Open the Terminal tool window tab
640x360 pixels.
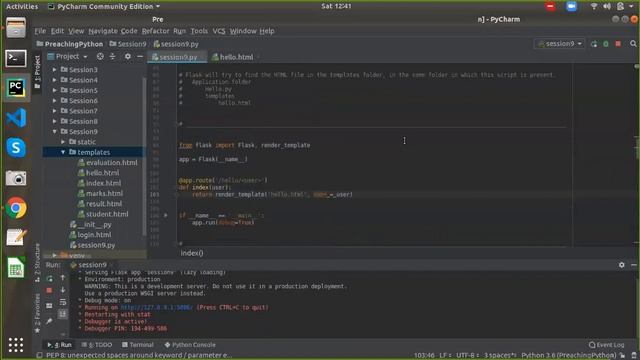click(138, 345)
